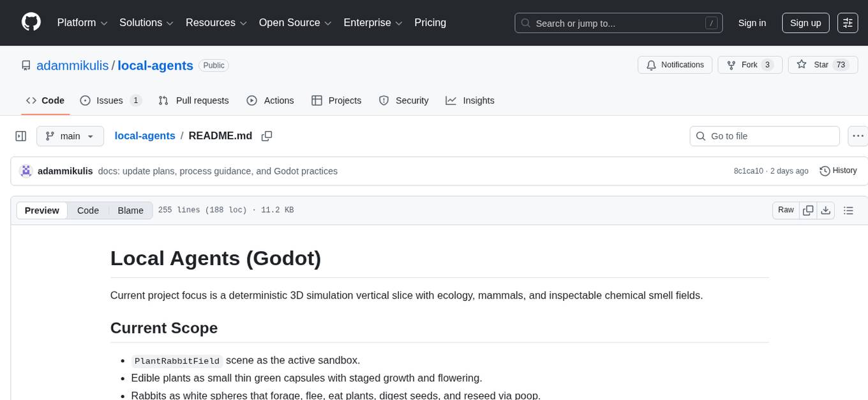Open the main branch dropdown
This screenshot has height=400, width=868.
click(x=70, y=136)
